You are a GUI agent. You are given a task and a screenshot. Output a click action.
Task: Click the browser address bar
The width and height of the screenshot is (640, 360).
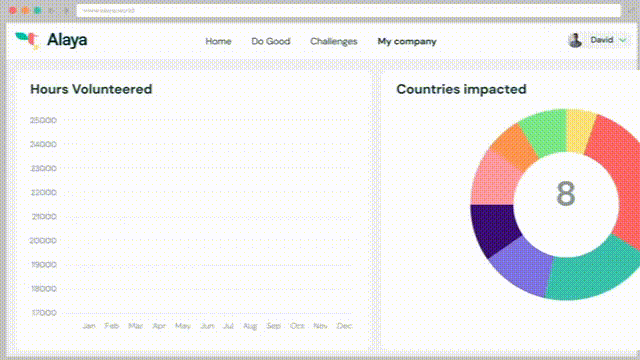(349, 10)
